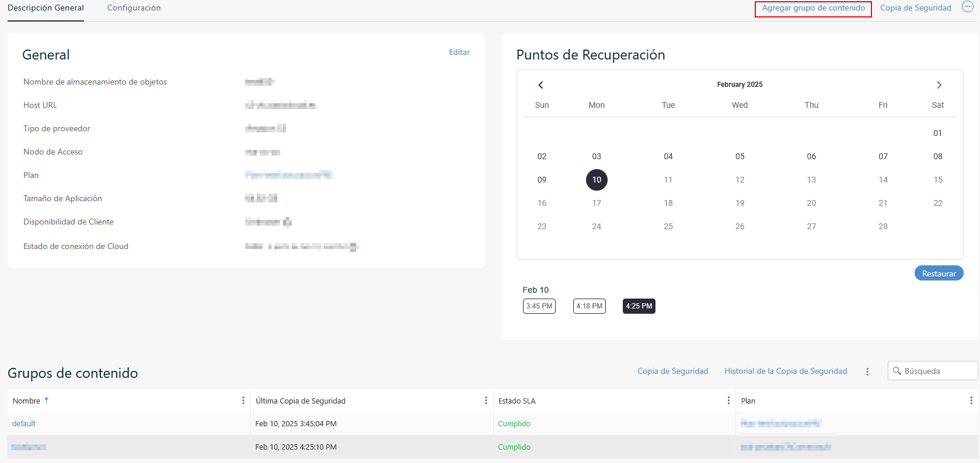Viewport: 980px width, 463px height.
Task: Open Historial de la Copia de Seguridad
Action: point(786,371)
